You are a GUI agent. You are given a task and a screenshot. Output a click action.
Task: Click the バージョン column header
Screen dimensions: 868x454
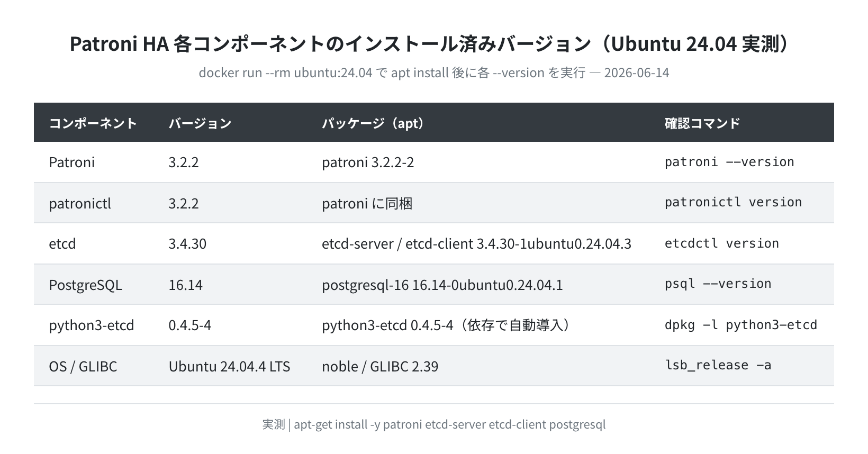pyautogui.click(x=200, y=123)
